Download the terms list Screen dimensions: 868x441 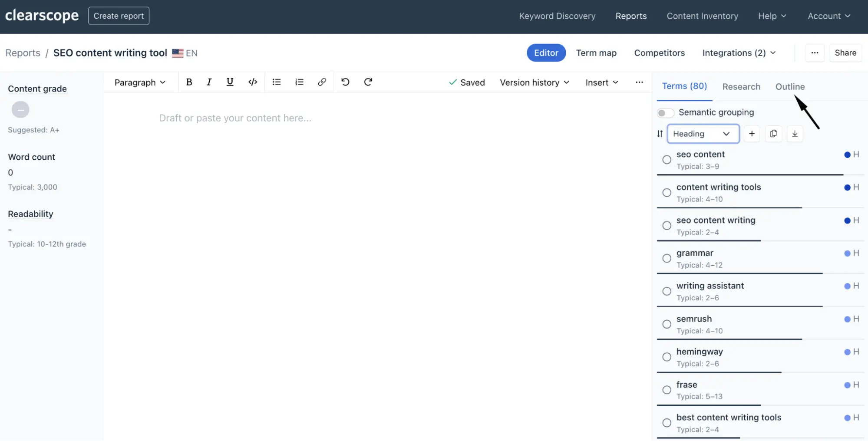795,134
